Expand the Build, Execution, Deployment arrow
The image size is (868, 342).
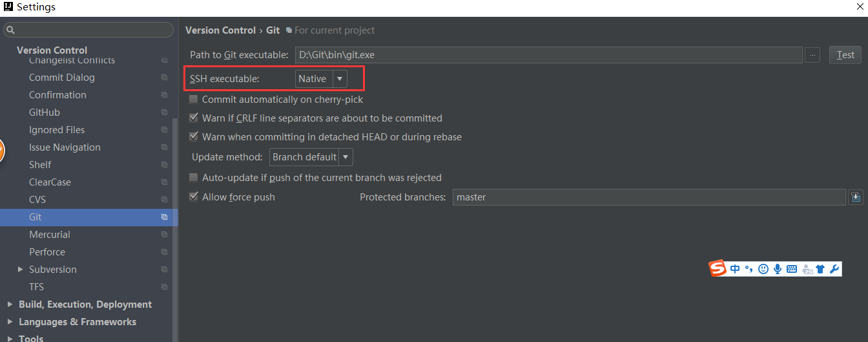click(x=10, y=305)
